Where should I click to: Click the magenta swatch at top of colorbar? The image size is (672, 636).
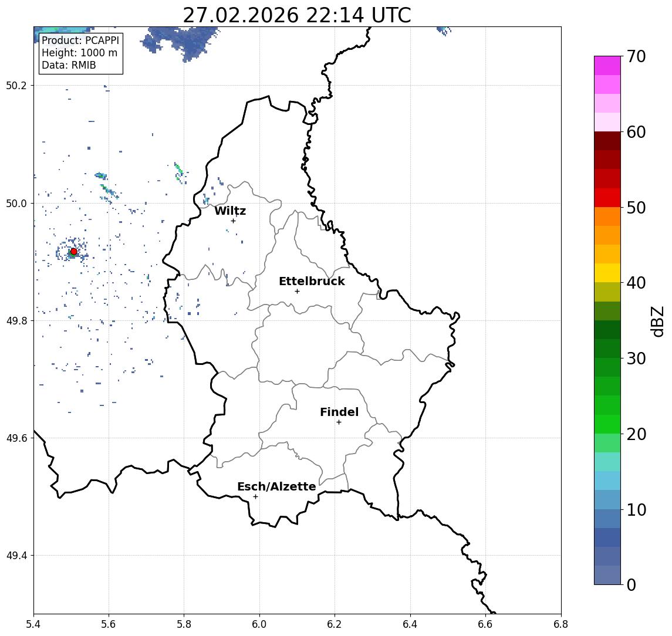607,66
